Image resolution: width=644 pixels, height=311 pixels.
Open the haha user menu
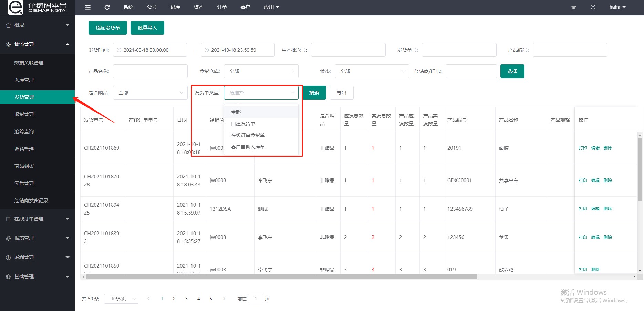(617, 7)
